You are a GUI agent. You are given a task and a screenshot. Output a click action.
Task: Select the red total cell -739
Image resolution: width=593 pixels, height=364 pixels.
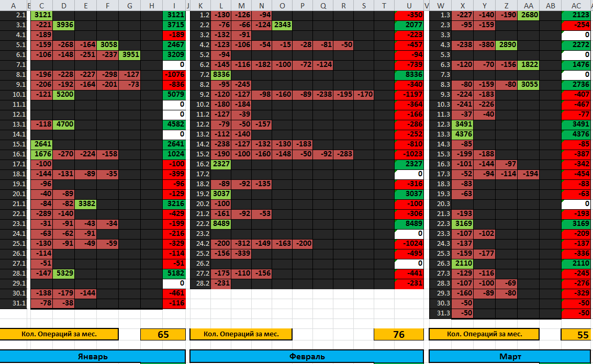tap(409, 64)
